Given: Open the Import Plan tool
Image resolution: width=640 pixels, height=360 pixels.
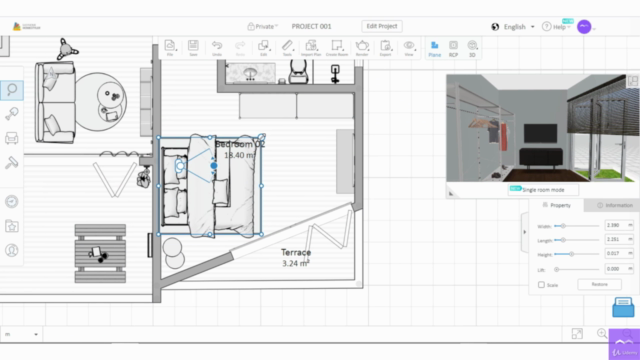Looking at the screenshot, I should [x=311, y=48].
